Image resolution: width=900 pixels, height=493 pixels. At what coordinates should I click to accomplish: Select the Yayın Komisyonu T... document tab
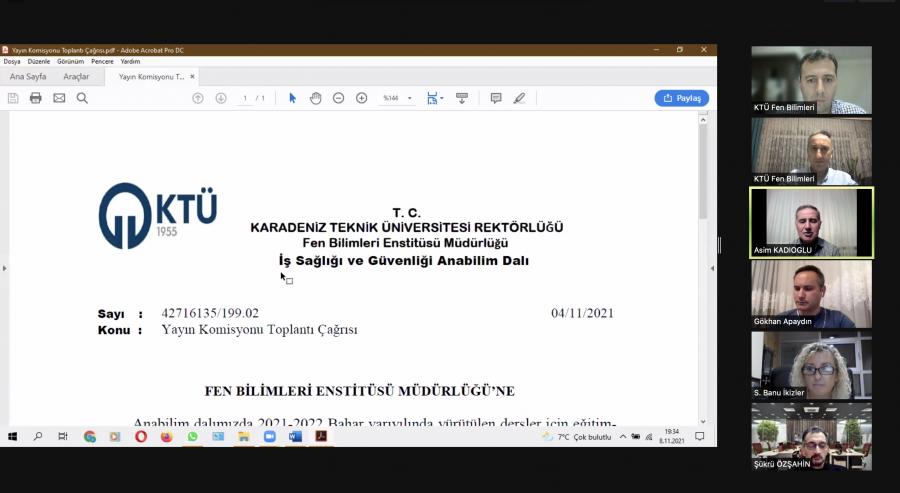[152, 76]
